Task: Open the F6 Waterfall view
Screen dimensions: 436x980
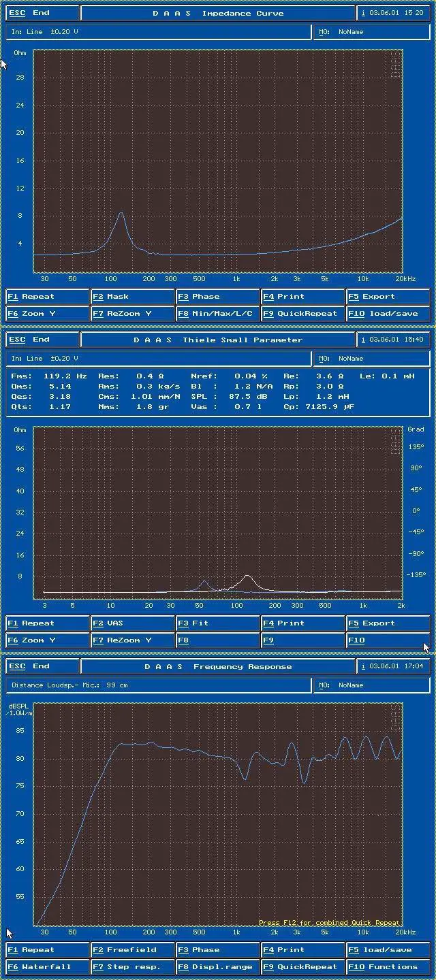Action: [x=48, y=967]
